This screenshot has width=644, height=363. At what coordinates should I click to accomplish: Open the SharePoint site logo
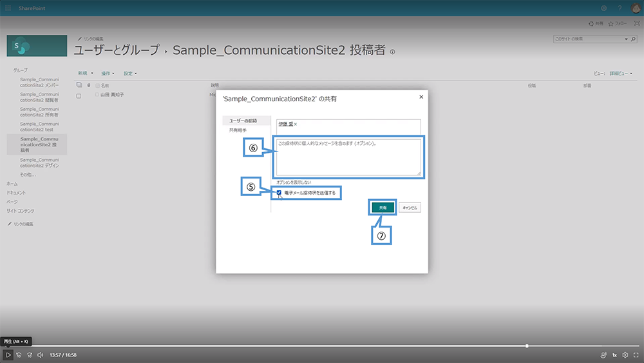[37, 46]
